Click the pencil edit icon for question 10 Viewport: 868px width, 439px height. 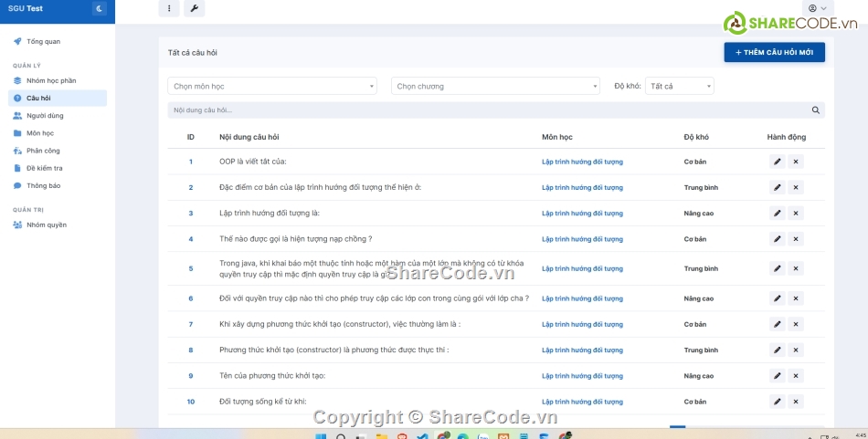click(x=777, y=402)
